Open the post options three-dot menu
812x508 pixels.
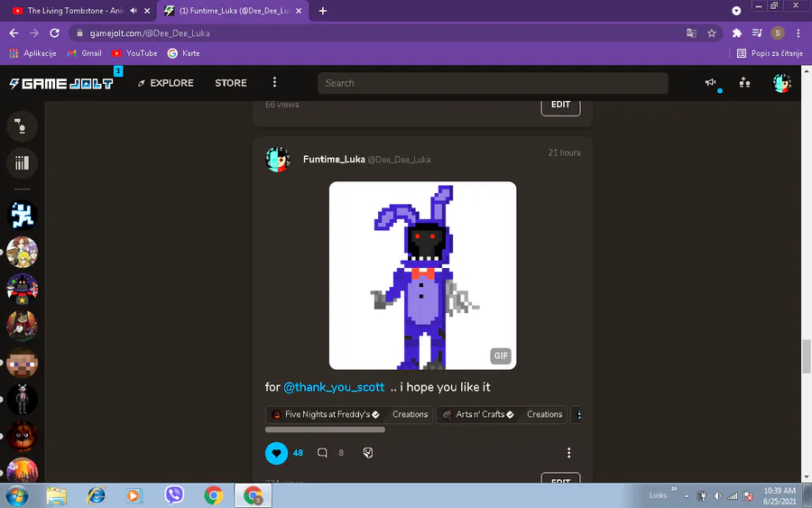pos(568,453)
